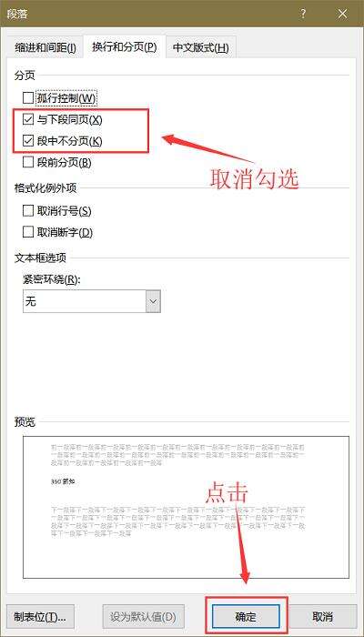Uncheck 段中不分页 option

(28, 141)
